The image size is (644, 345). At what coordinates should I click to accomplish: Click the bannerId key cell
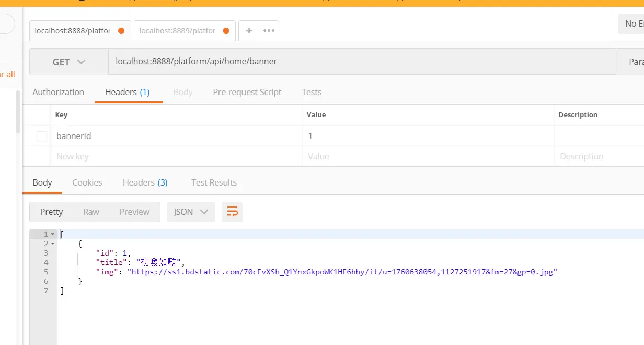tap(177, 136)
